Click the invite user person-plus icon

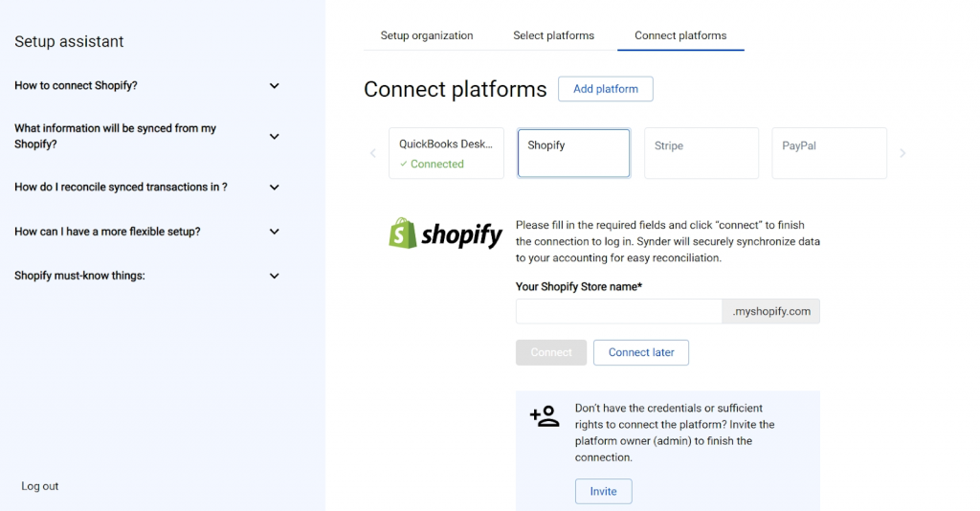coord(545,416)
